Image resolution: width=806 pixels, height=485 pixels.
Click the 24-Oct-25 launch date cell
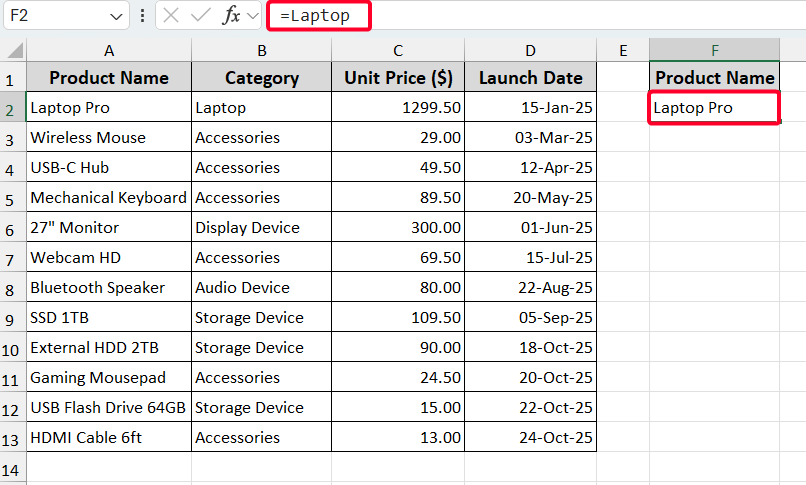tap(531, 438)
